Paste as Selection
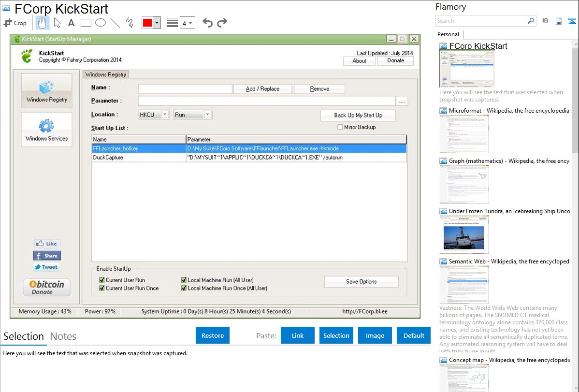Image resolution: width=579 pixels, height=392 pixels. (336, 335)
